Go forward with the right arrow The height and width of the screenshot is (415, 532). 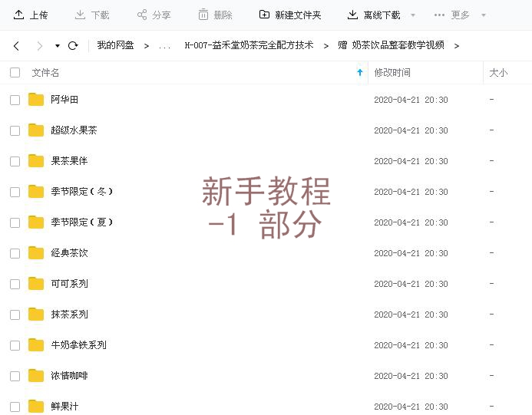pyautogui.click(x=40, y=46)
